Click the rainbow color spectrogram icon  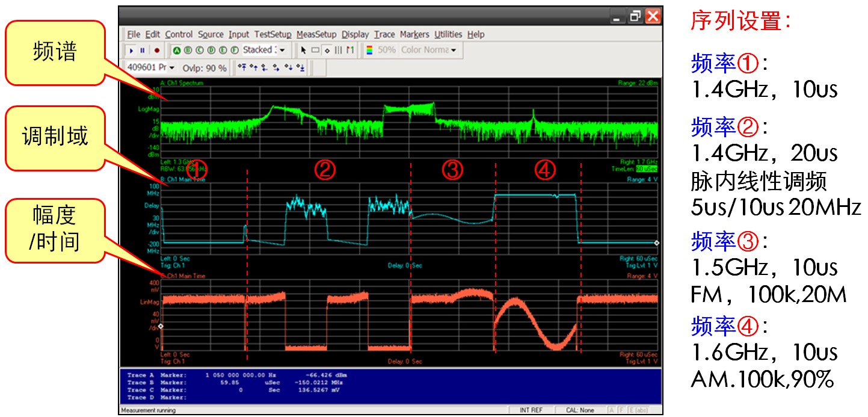pyautogui.click(x=369, y=51)
